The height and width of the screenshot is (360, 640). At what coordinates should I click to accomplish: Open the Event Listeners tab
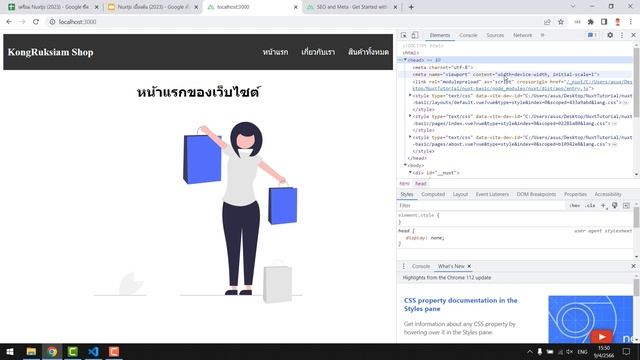coord(492,194)
